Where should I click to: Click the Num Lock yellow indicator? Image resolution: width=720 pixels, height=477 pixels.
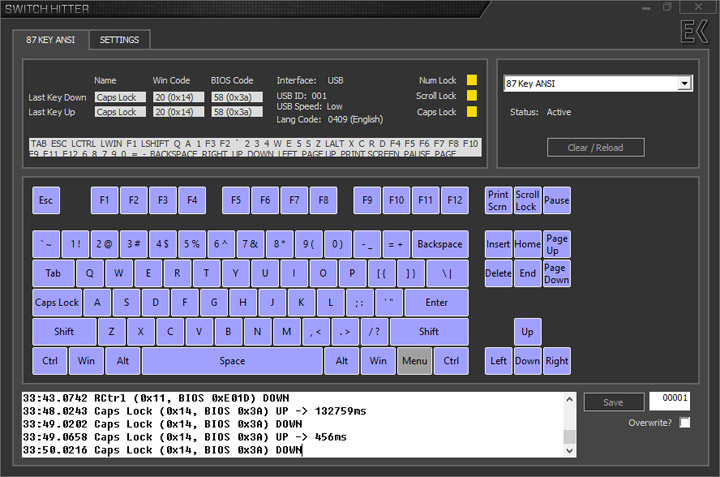473,80
